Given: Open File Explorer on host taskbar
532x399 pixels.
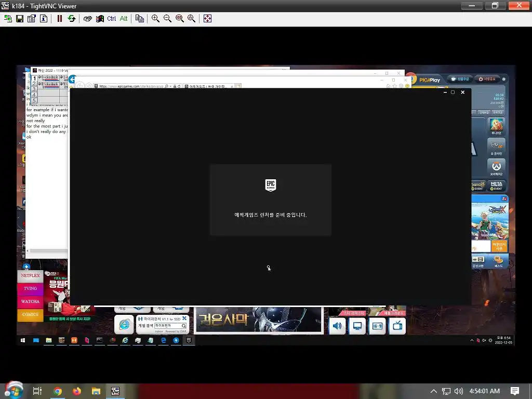Looking at the screenshot, I should tap(96, 391).
